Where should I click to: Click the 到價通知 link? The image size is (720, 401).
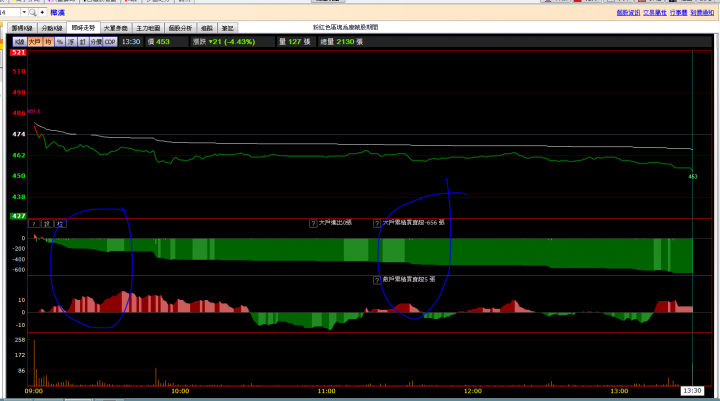tap(702, 13)
